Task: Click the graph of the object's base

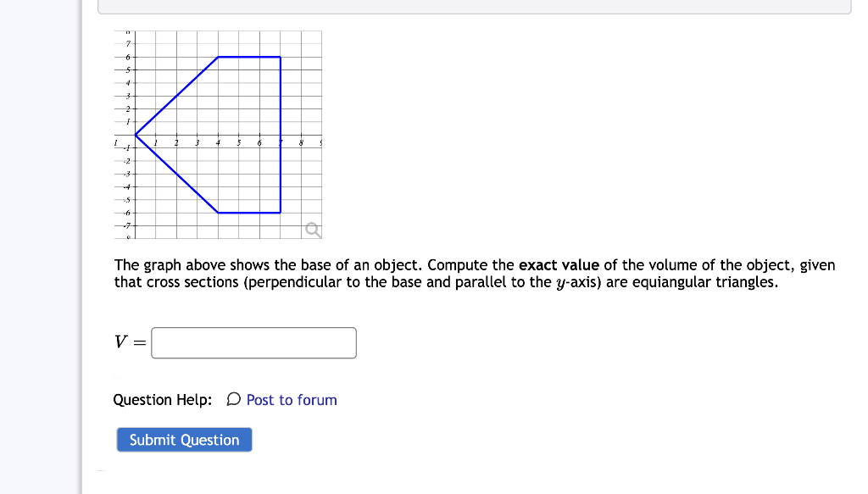Action: point(216,136)
